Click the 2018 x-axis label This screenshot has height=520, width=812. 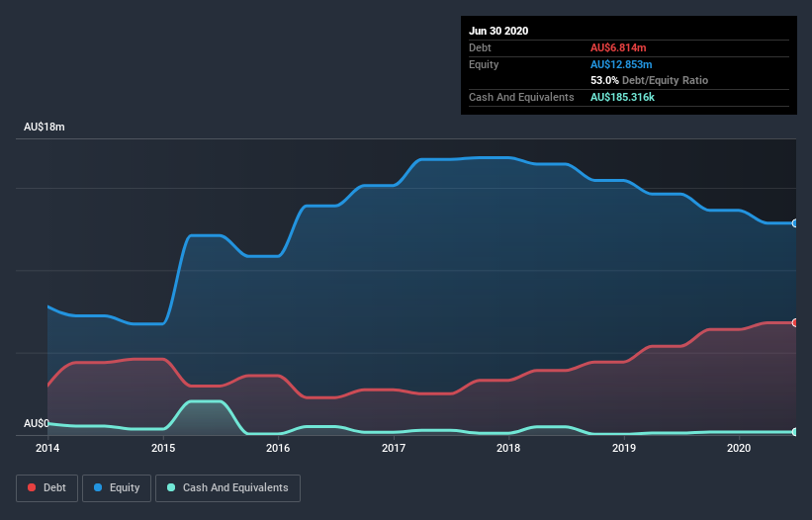click(508, 448)
